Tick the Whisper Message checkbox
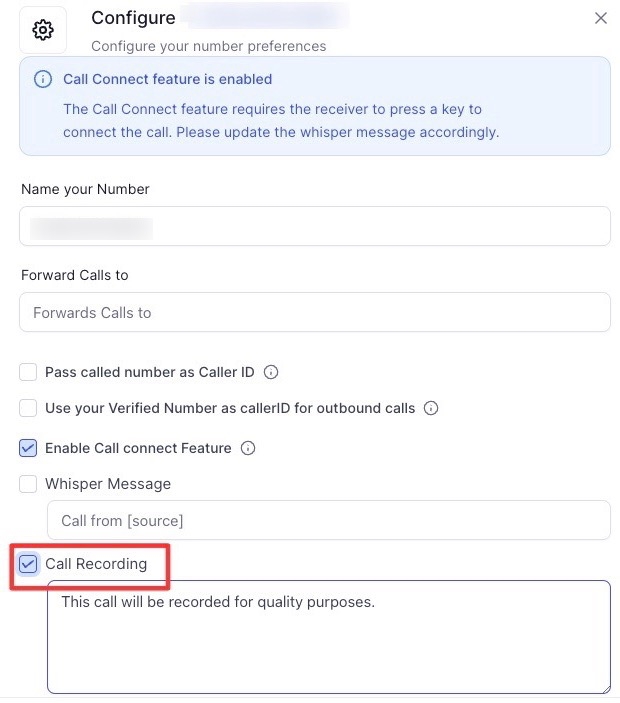The image size is (620, 703). [29, 484]
